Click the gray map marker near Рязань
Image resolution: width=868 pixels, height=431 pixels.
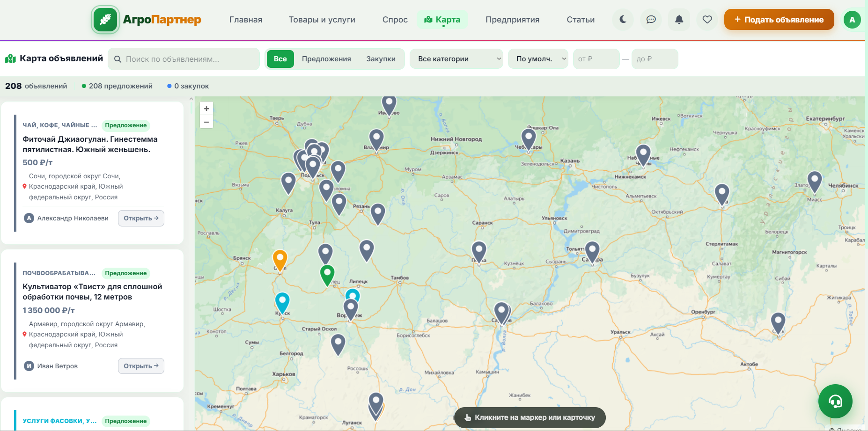click(x=378, y=213)
